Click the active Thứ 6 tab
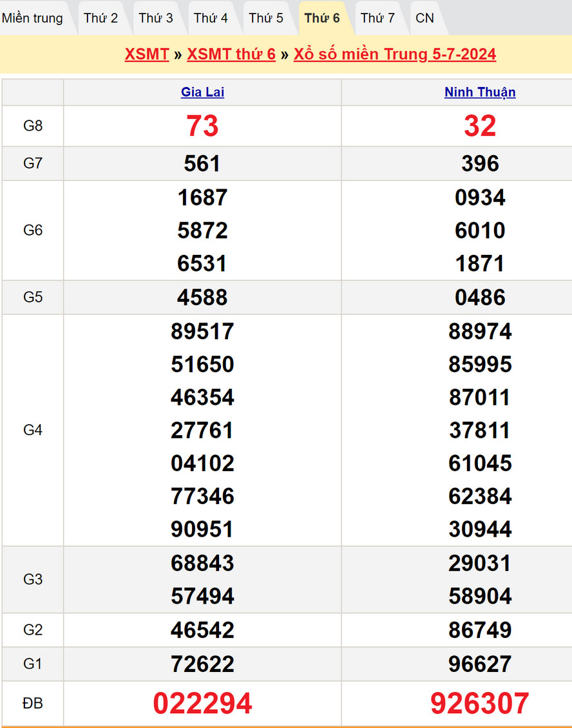The image size is (572, 728). tap(322, 18)
